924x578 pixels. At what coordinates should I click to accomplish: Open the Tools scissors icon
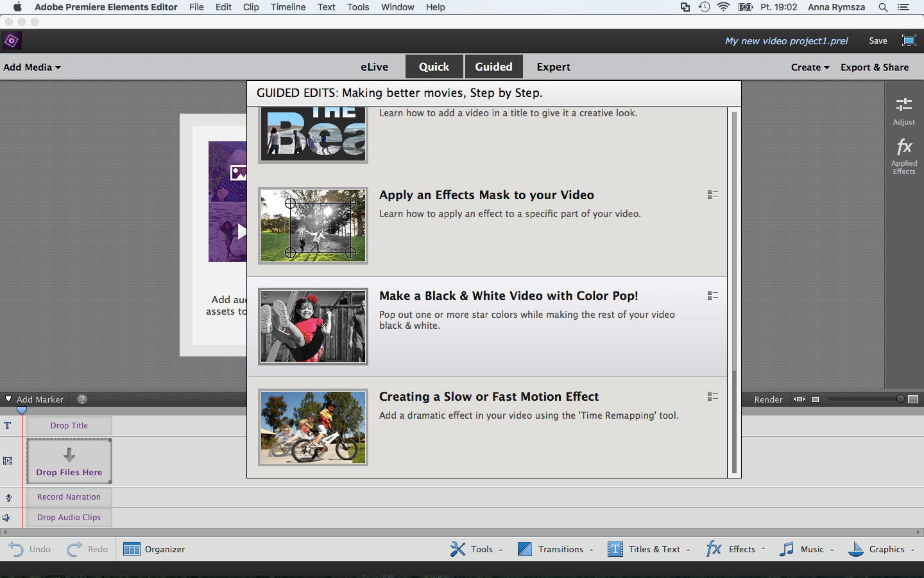pos(458,549)
